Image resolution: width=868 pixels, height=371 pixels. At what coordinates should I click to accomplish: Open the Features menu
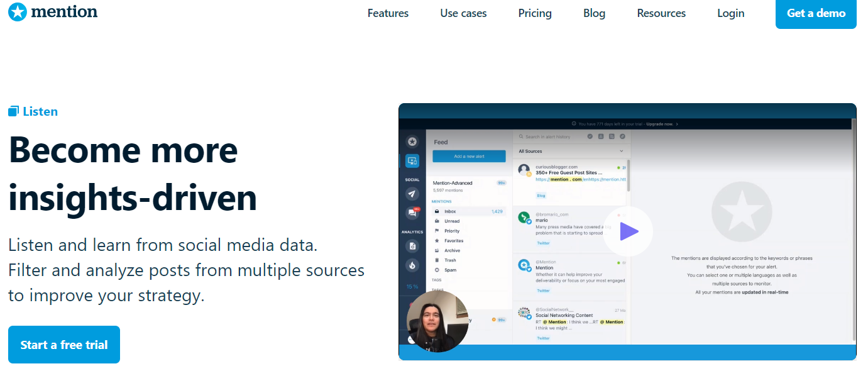[388, 13]
